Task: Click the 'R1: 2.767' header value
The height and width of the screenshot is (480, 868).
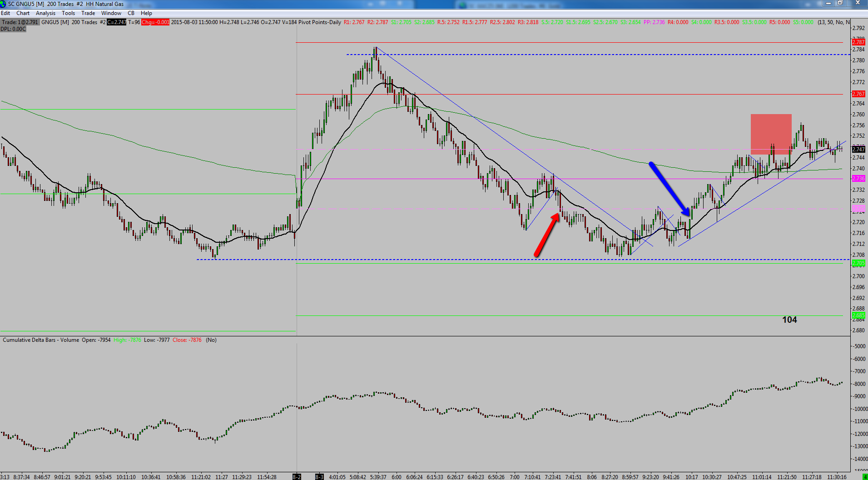Action: 354,22
